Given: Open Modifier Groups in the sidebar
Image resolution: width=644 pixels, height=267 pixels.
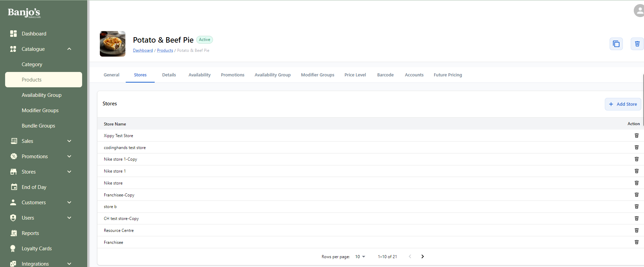Looking at the screenshot, I should pyautogui.click(x=40, y=110).
